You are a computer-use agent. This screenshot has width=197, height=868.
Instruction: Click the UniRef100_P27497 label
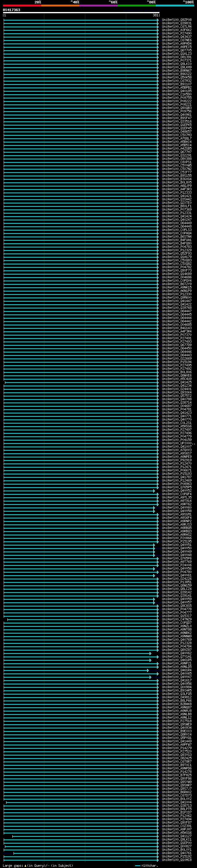pyautogui.click(x=176, y=430)
